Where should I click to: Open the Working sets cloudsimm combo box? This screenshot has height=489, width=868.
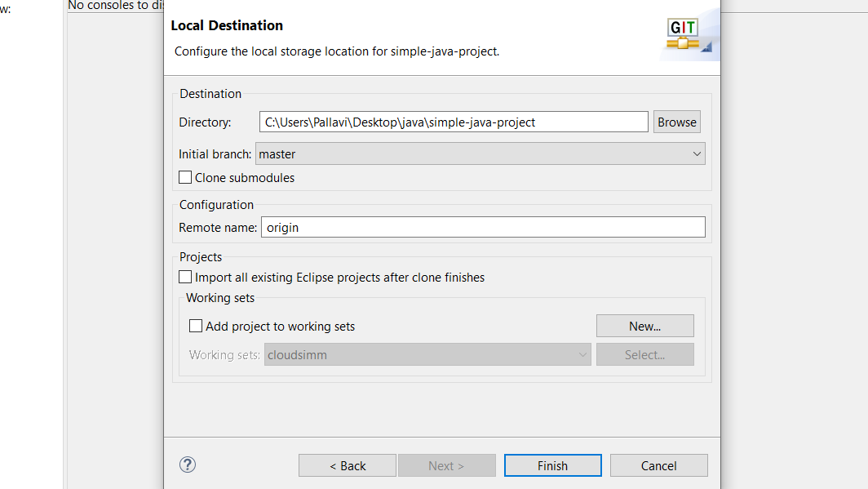[427, 355]
